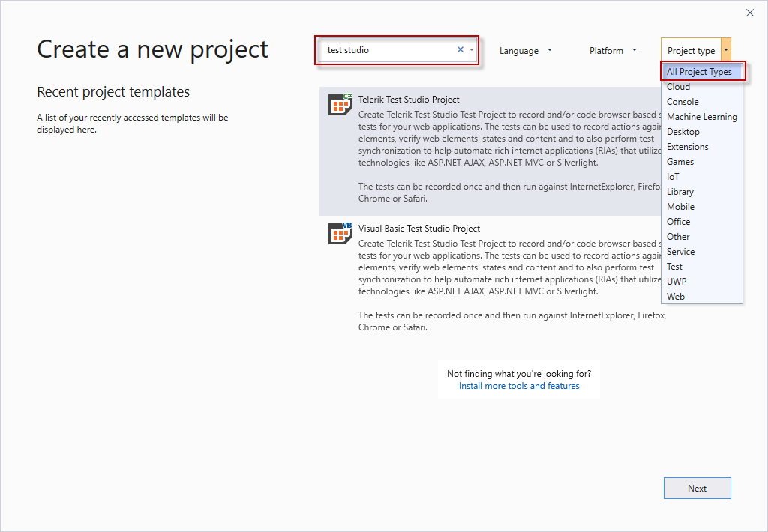Click the Create a new project title
768x532 pixels.
152,50
